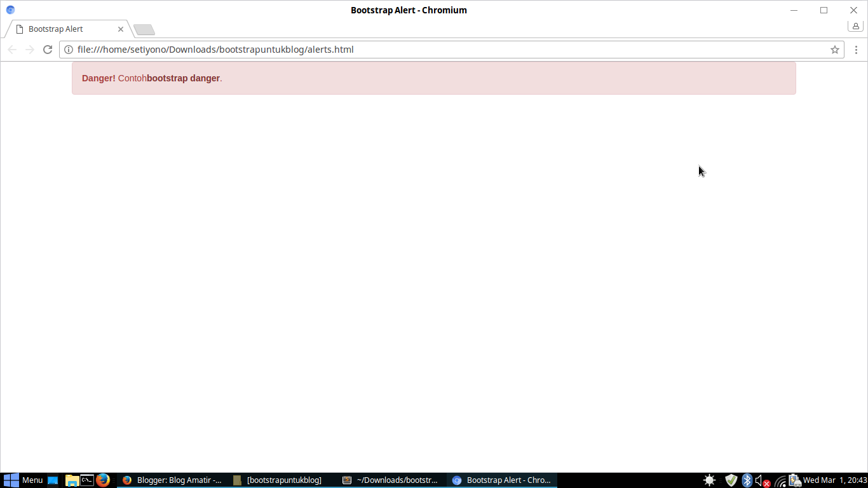Close the Chromium window
The height and width of the screenshot is (488, 868).
(x=853, y=10)
